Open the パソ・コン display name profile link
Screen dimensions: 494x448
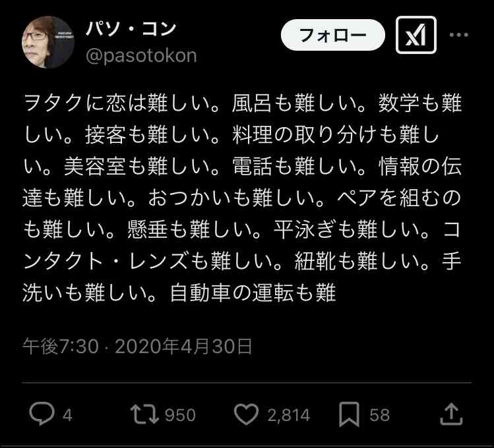click(x=131, y=28)
